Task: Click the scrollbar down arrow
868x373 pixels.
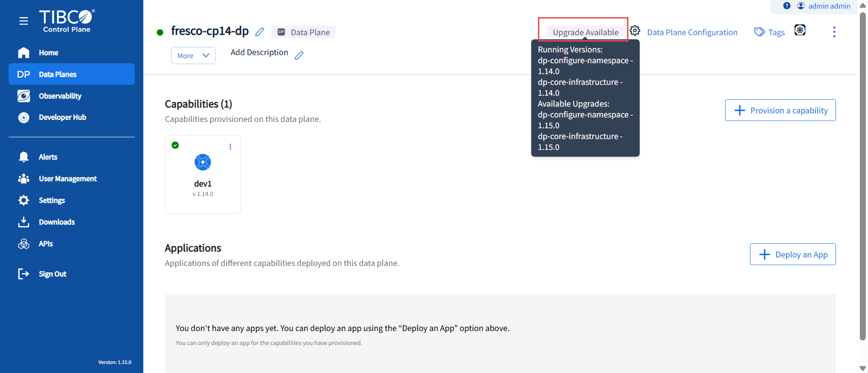Action: click(x=863, y=368)
